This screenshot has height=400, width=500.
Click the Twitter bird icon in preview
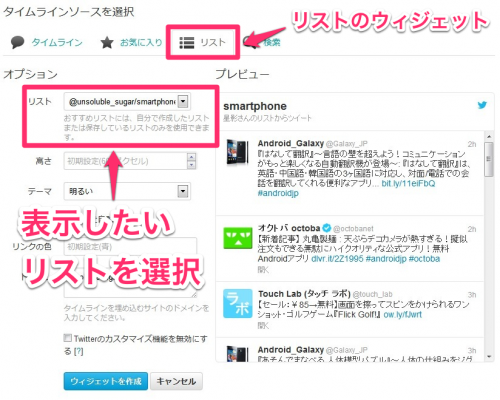click(x=482, y=105)
